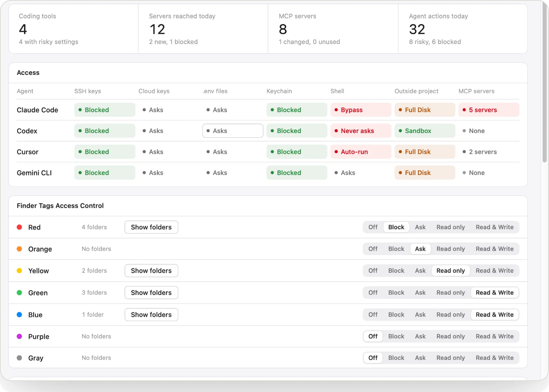Set Red tag access to Read only
Viewport: 549px width, 392px height.
coord(451,227)
